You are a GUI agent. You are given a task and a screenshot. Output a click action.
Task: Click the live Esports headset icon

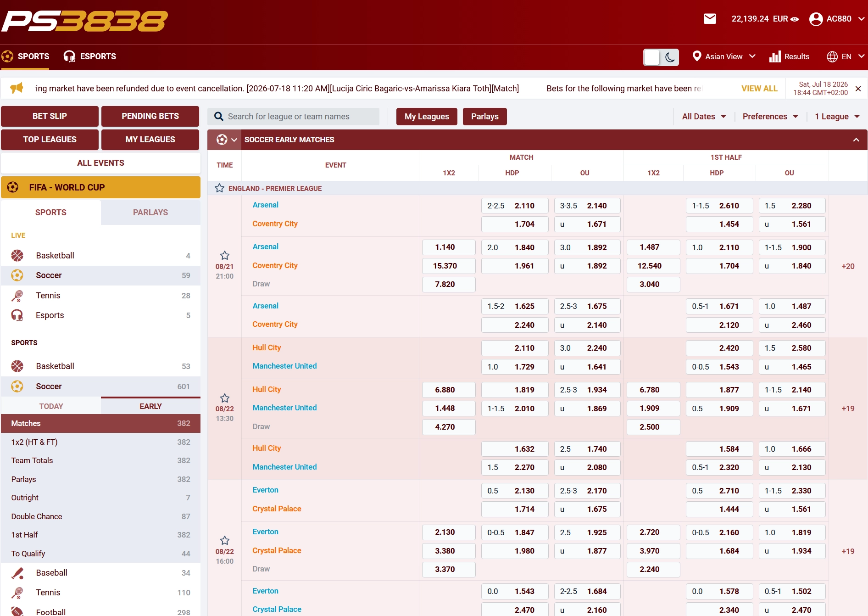click(17, 315)
